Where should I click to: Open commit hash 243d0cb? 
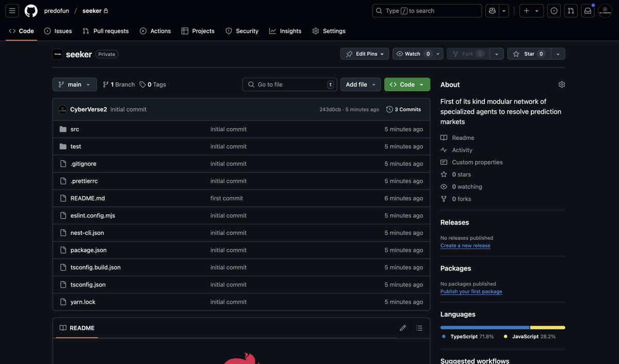[330, 109]
